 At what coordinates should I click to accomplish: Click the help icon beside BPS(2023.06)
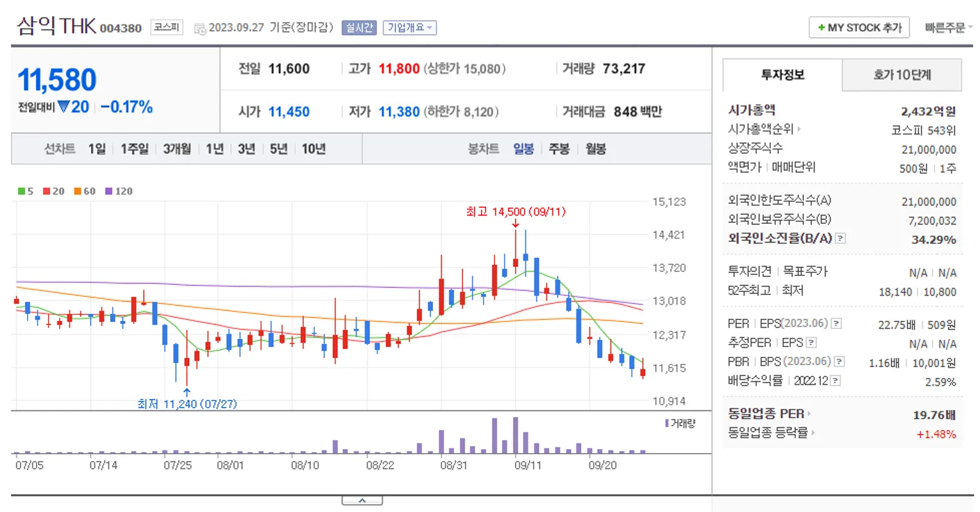[x=839, y=363]
